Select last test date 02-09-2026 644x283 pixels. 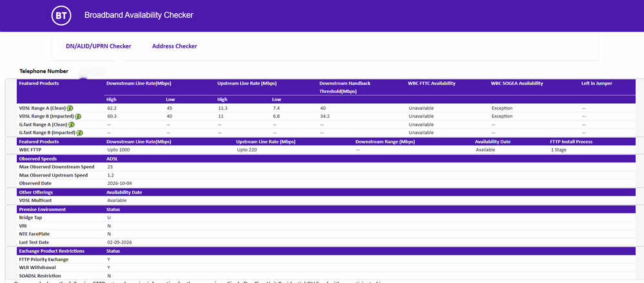coord(119,242)
